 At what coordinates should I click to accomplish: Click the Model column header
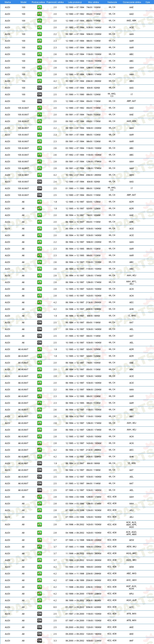pyautogui.click(x=23, y=2)
